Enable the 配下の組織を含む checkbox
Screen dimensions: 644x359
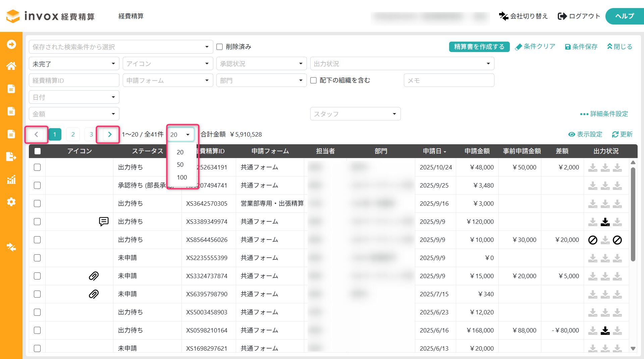[314, 80]
